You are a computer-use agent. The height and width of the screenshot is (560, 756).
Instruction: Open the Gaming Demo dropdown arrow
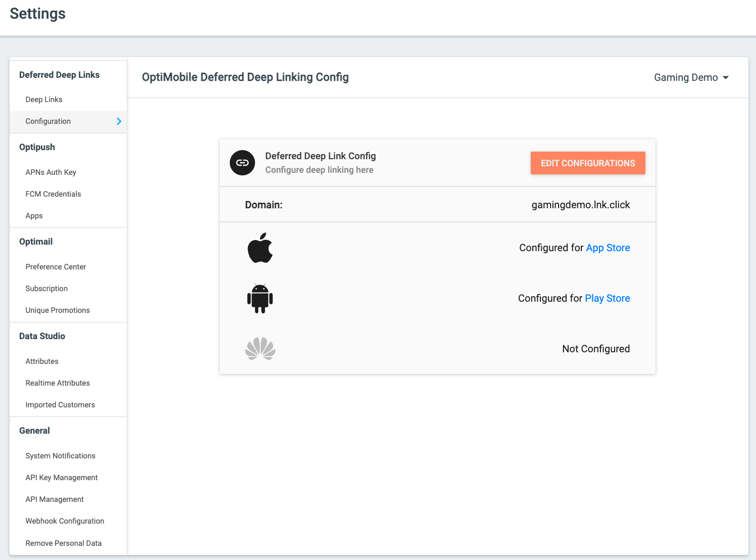tap(726, 77)
